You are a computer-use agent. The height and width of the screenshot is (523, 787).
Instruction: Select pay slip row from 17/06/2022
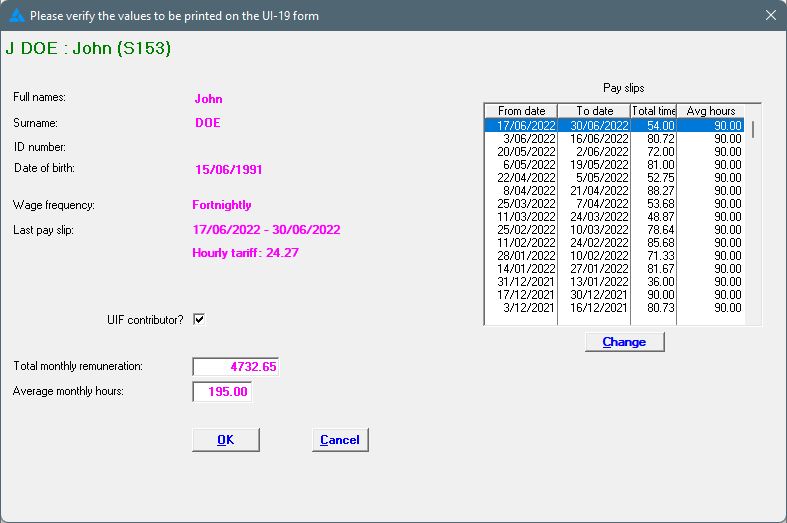614,125
